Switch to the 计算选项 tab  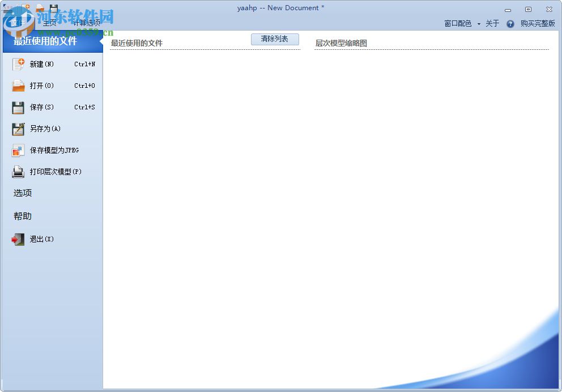(x=86, y=24)
